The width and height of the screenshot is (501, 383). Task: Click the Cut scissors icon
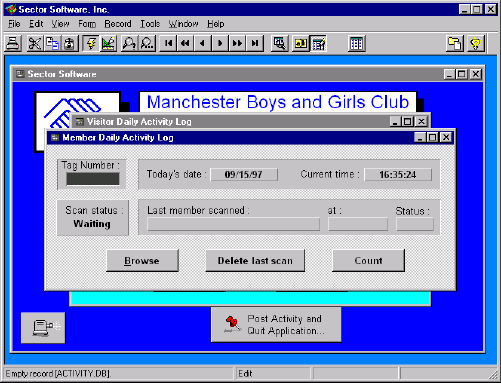tap(34, 43)
